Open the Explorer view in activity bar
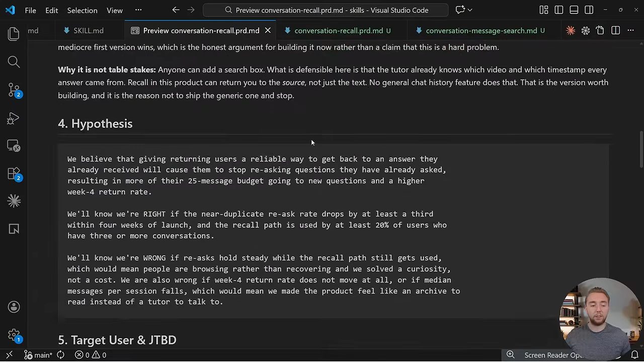 (x=14, y=34)
